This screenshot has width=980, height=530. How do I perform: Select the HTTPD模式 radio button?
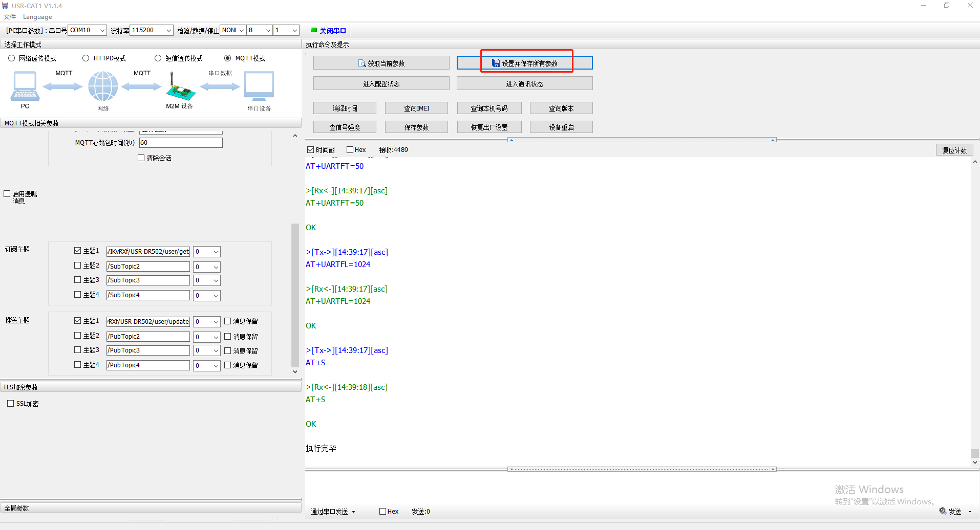pos(86,58)
